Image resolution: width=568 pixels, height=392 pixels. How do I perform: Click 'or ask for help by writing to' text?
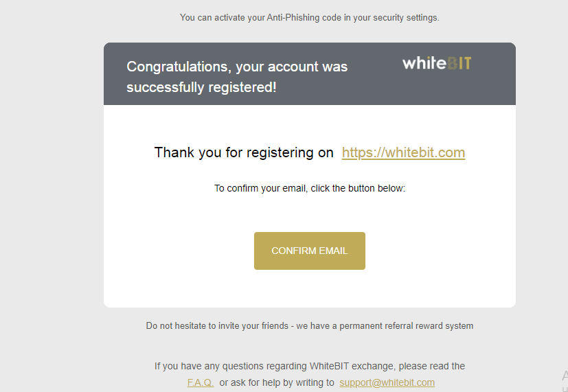(277, 382)
